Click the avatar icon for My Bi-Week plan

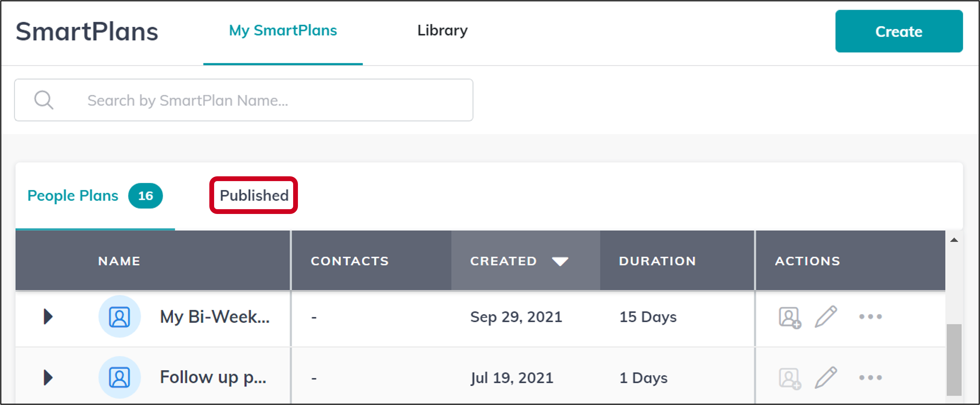[119, 316]
